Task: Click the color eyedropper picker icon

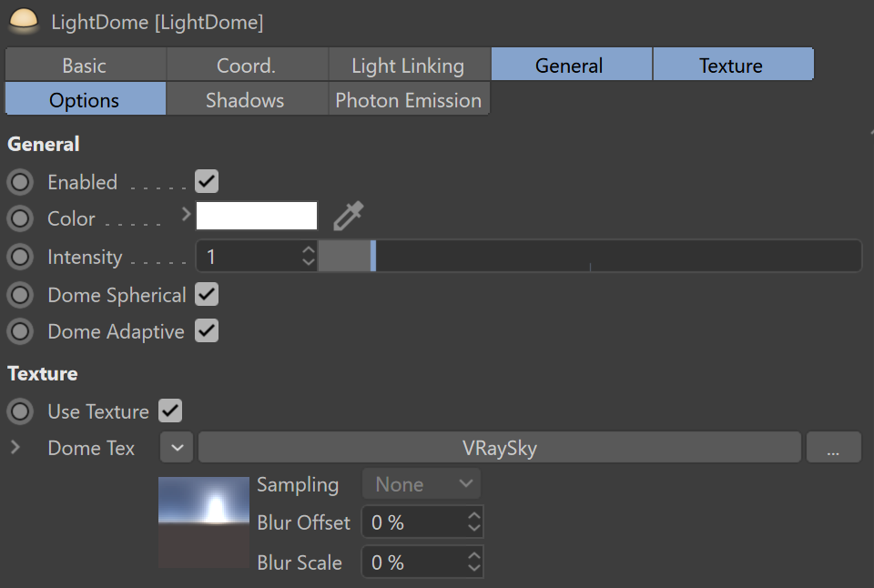Action: [x=348, y=217]
